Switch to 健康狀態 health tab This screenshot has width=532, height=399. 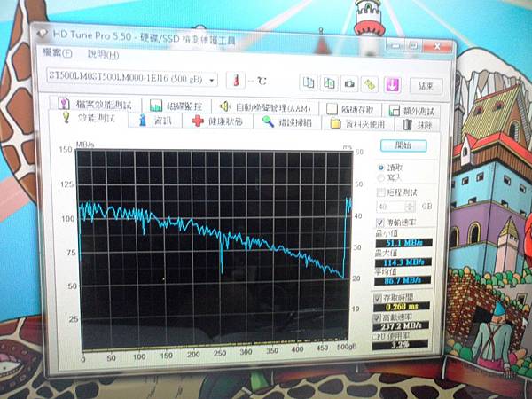coord(217,121)
